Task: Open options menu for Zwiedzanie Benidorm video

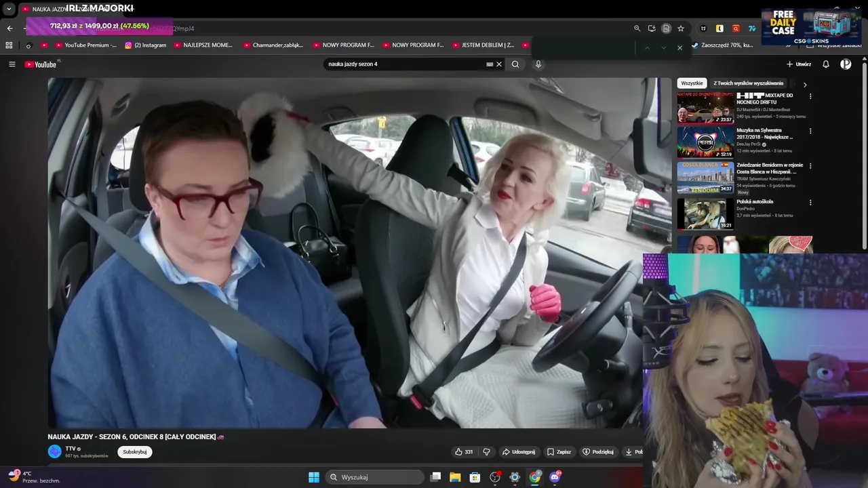Action: point(810,165)
